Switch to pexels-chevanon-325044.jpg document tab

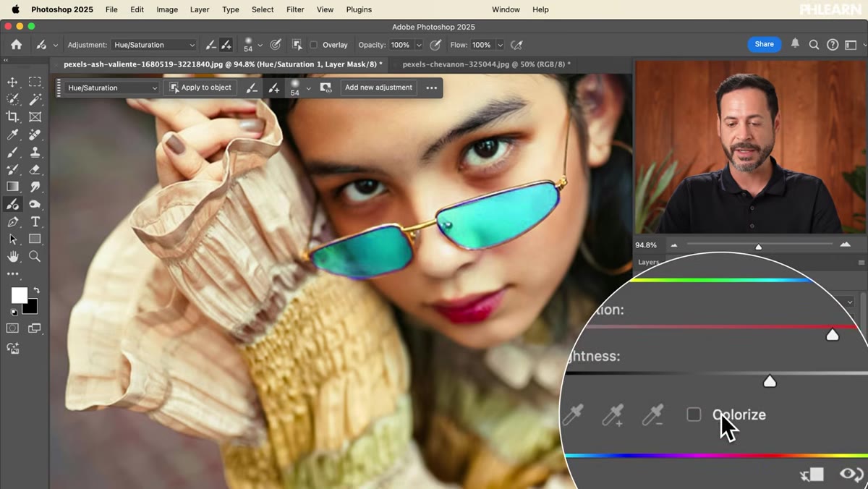[486, 64]
